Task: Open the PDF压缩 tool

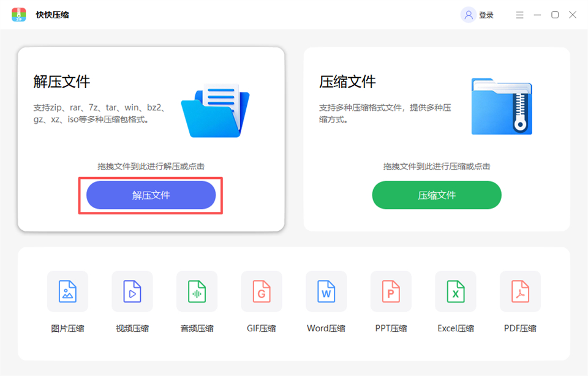Action: [x=520, y=291]
